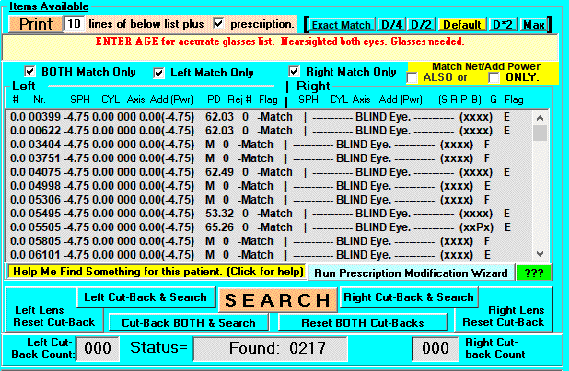
Task: Choose the D/4 tolerance button
Action: click(x=392, y=25)
